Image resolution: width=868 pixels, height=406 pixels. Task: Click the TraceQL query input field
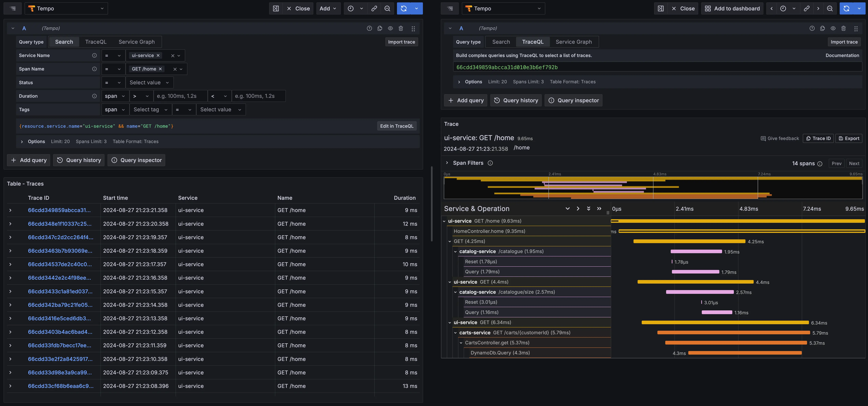(657, 67)
